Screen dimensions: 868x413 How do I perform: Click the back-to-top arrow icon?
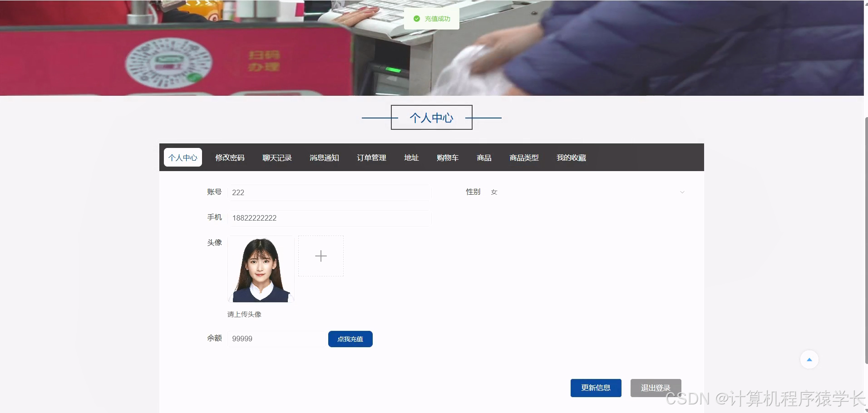point(809,359)
